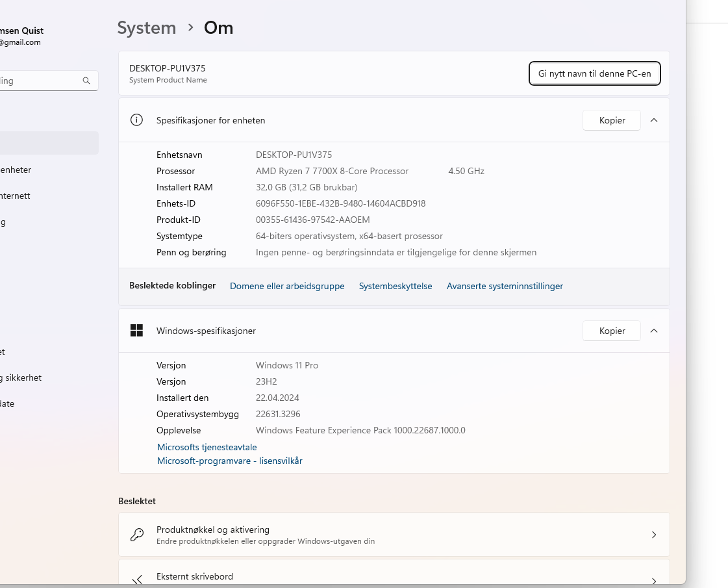Open Produktnøkkel og aktivering via its chevron arrow
Screen dimensions: 728x588
(654, 535)
